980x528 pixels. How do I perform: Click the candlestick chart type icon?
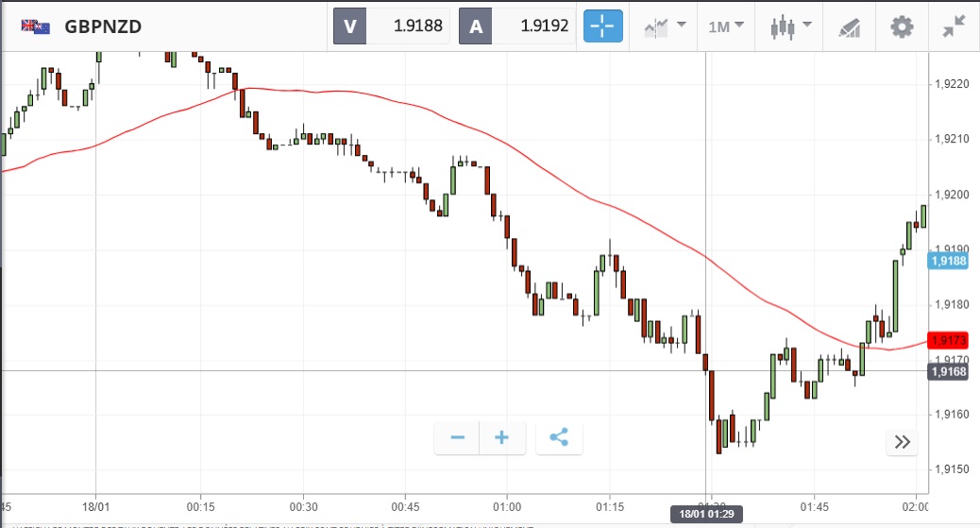[x=781, y=26]
